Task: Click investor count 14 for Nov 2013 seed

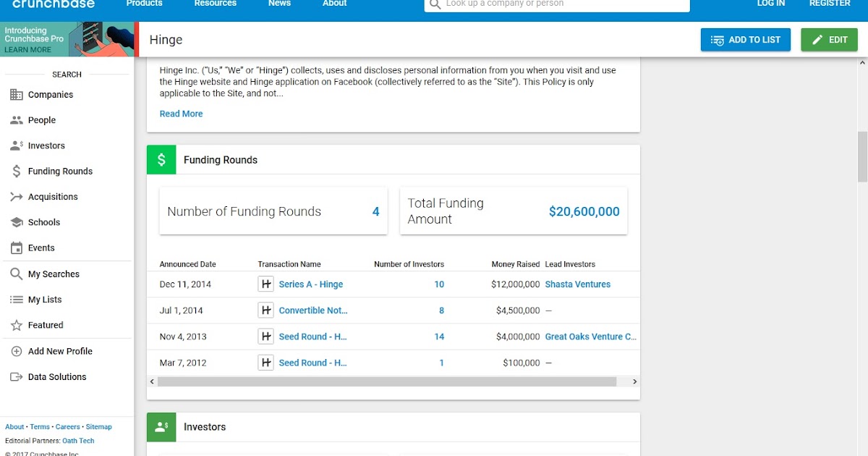Action: point(439,337)
